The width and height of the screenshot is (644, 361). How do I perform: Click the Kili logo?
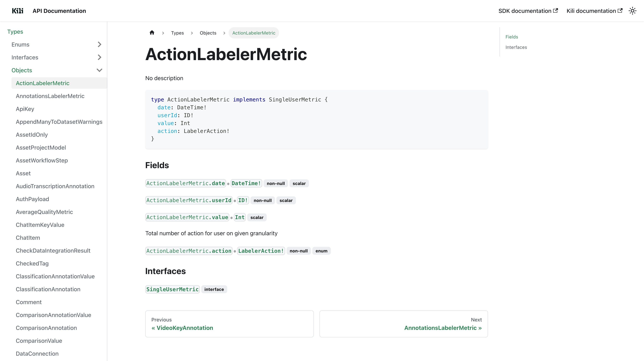[18, 11]
